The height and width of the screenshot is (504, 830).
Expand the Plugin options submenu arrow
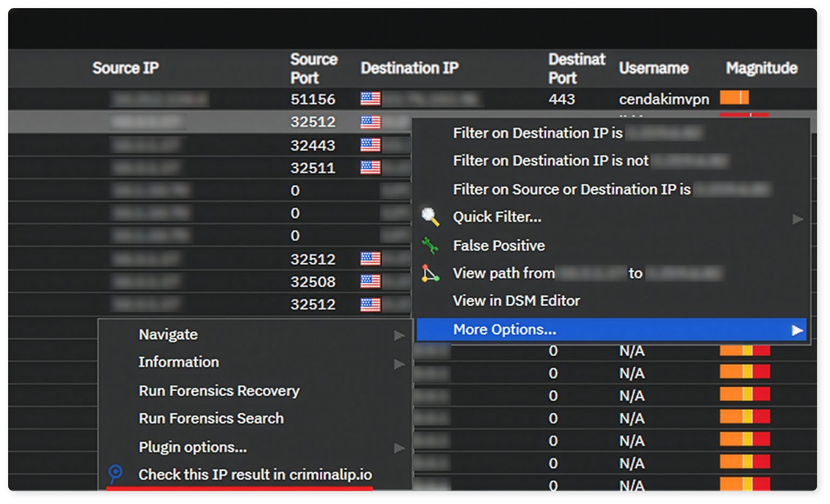pyautogui.click(x=399, y=448)
